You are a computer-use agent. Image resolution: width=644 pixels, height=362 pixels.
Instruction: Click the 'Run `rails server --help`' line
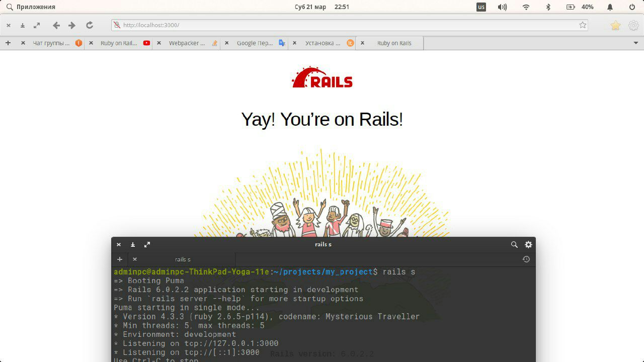pyautogui.click(x=238, y=299)
